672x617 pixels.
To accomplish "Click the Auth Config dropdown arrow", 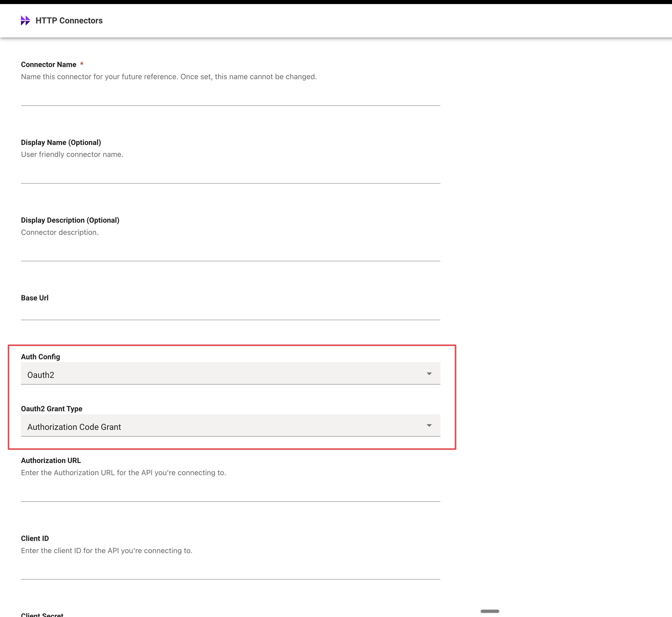I will (429, 374).
